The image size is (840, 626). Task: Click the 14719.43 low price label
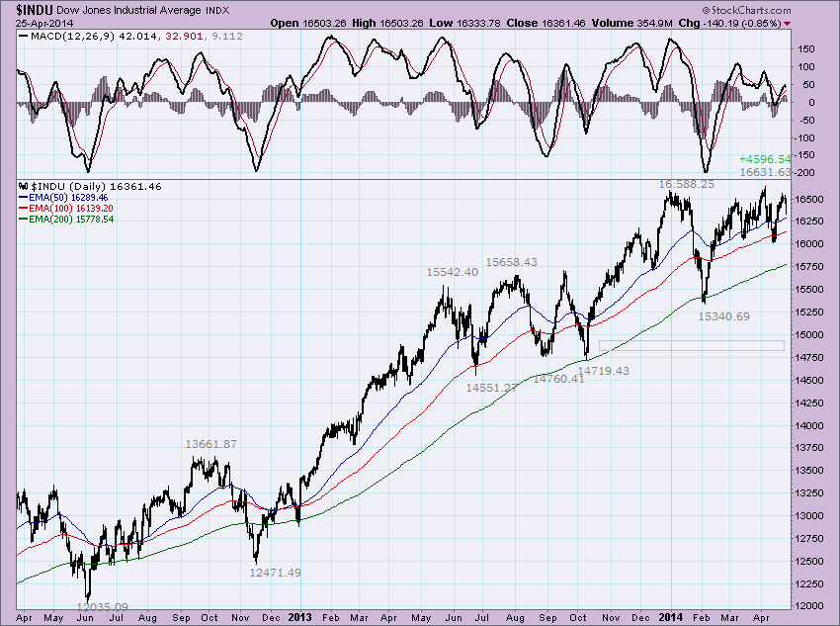point(603,370)
